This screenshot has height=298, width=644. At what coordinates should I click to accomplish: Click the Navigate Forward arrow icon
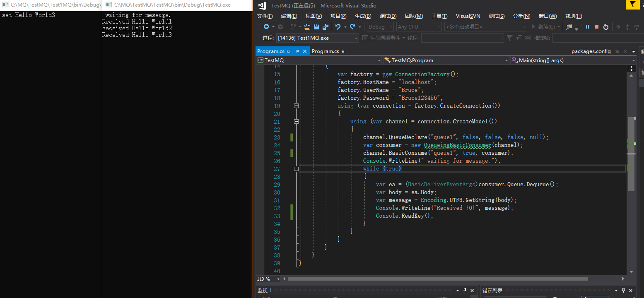coord(280,26)
